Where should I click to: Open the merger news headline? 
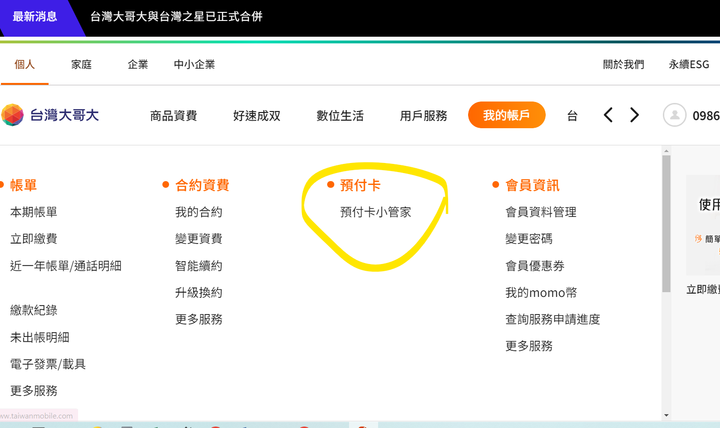(x=176, y=17)
